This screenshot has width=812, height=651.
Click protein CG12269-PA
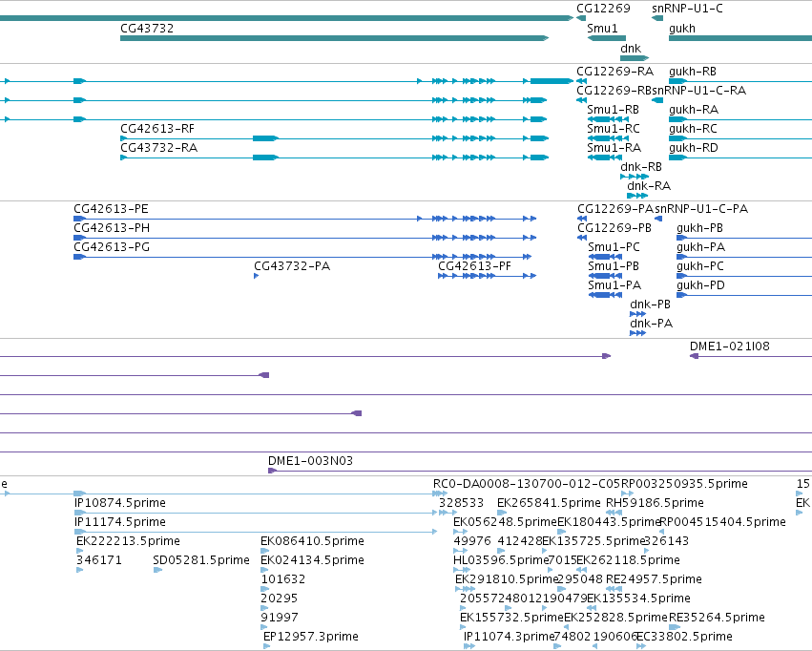582,219
